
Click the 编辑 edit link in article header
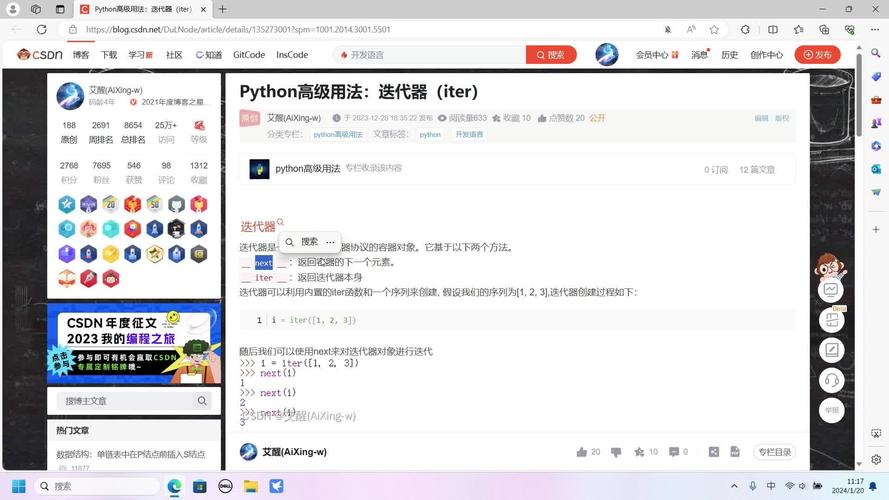[761, 118]
